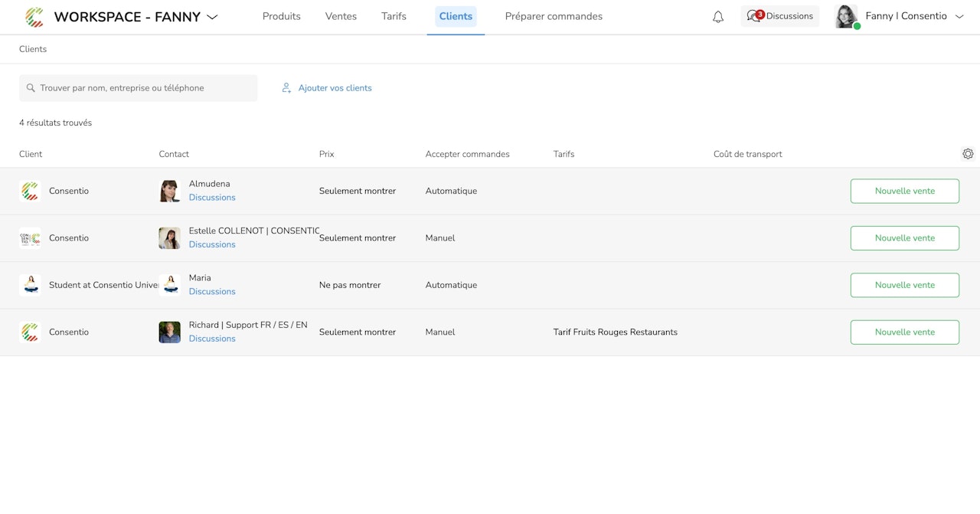Click the Contact column header
The width and height of the screenshot is (980, 514).
click(x=174, y=154)
